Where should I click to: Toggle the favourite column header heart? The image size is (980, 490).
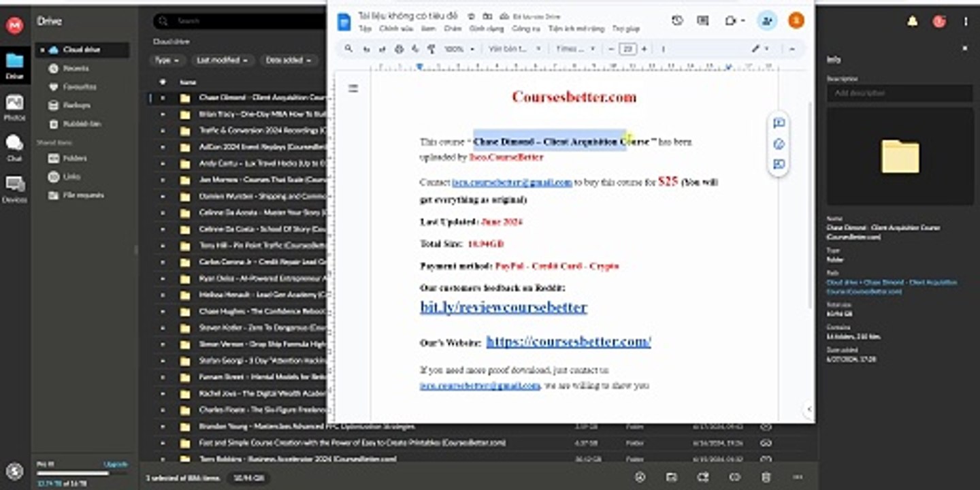163,82
